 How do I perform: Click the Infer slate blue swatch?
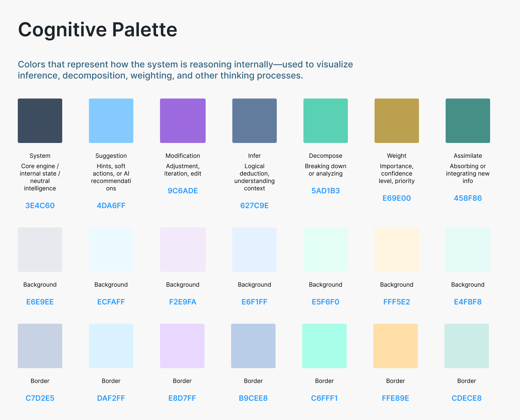pyautogui.click(x=254, y=121)
